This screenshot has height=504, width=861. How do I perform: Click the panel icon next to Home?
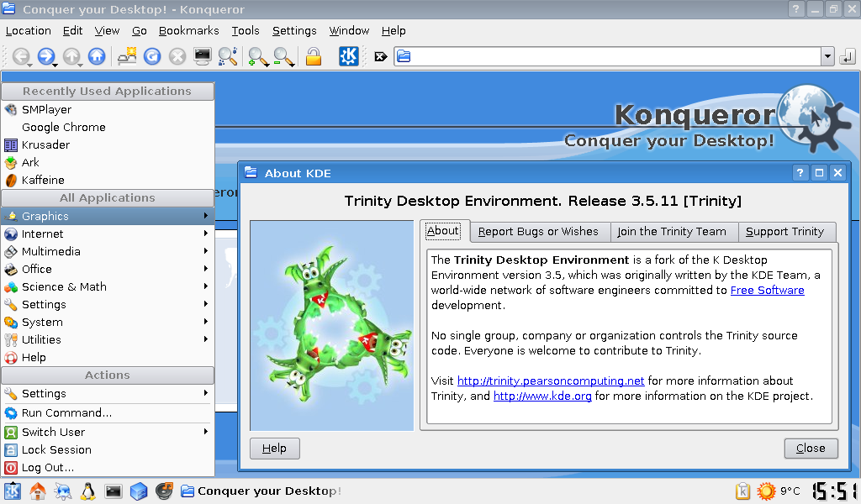tap(62, 491)
